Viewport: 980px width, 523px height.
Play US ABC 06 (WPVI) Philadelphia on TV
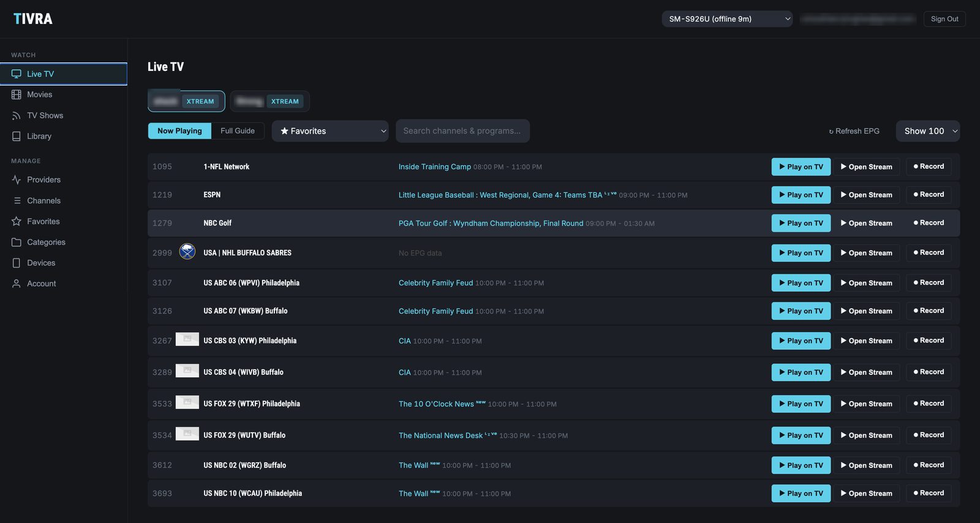801,283
